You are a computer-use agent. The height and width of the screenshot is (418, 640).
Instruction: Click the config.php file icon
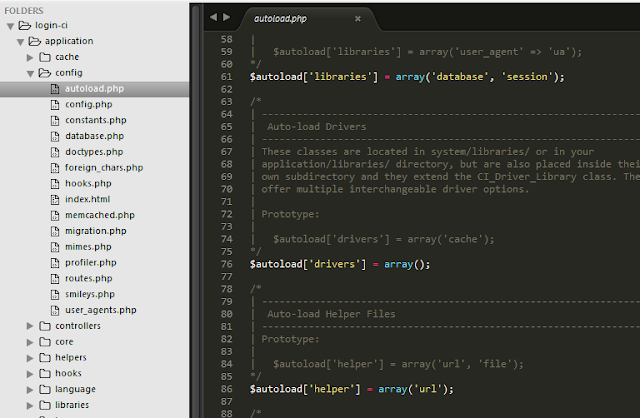[x=55, y=104]
